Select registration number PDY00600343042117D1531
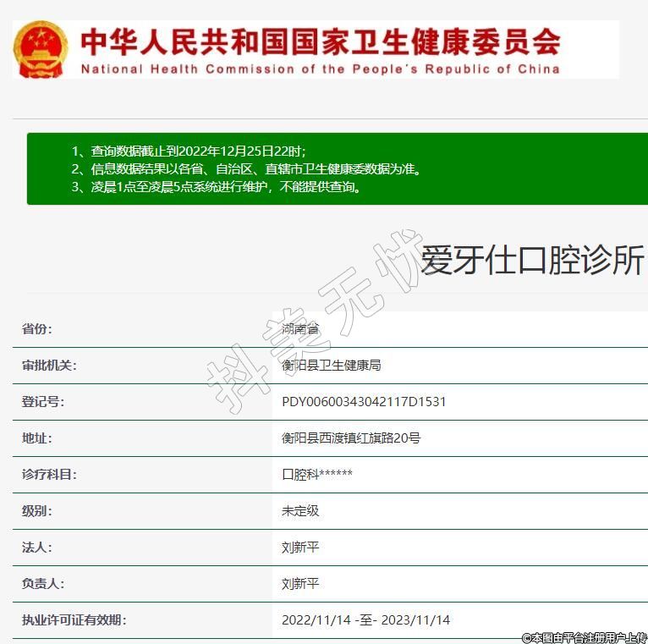 point(364,402)
